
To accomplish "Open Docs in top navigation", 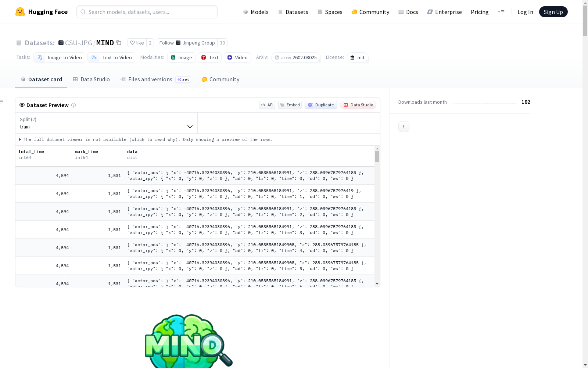I will (x=408, y=12).
